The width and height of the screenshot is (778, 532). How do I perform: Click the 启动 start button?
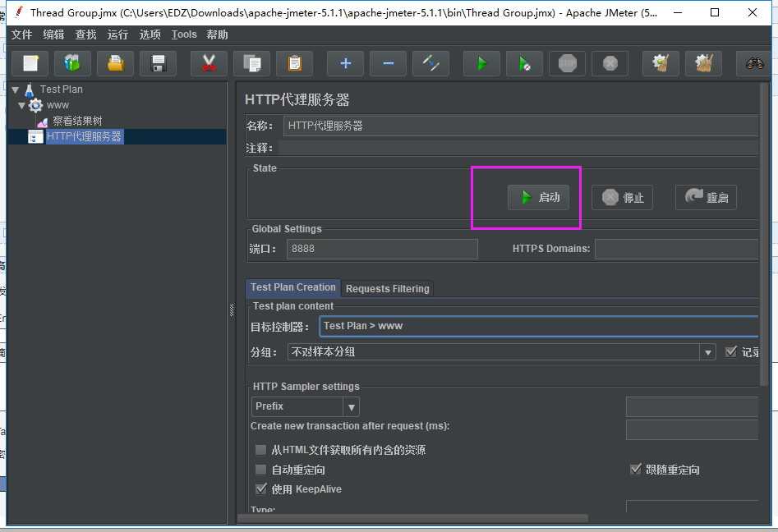(538, 197)
